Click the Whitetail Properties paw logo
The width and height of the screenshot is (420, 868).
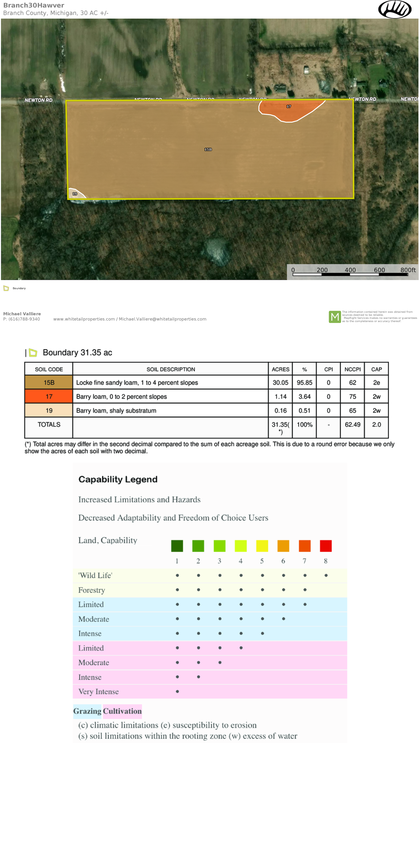[394, 9]
